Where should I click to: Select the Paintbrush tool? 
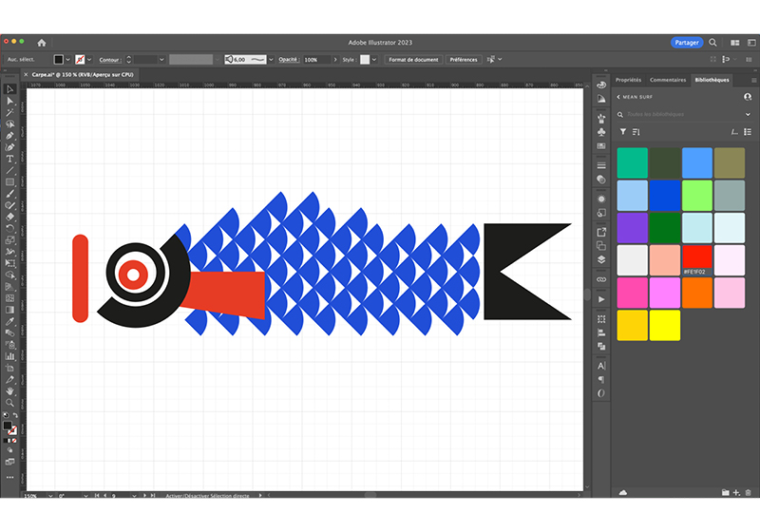pyautogui.click(x=9, y=194)
